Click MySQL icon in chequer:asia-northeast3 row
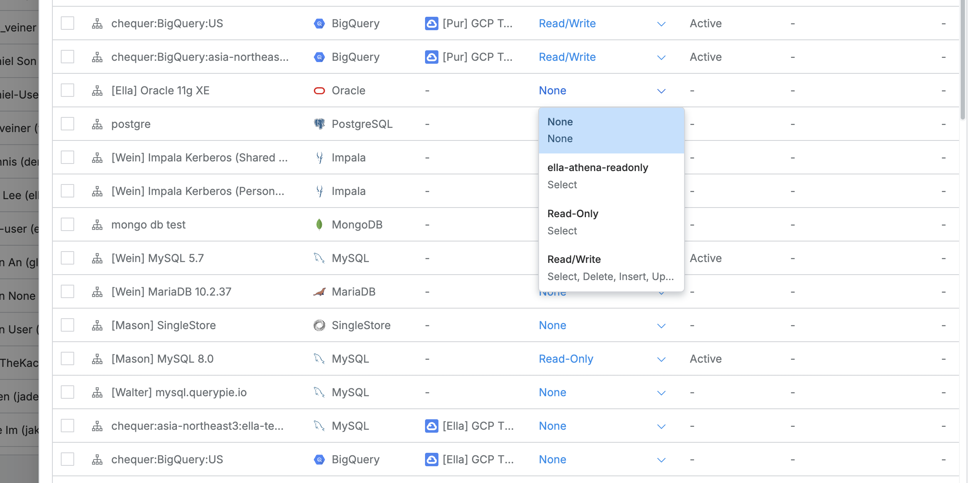This screenshot has height=483, width=980. (x=319, y=426)
